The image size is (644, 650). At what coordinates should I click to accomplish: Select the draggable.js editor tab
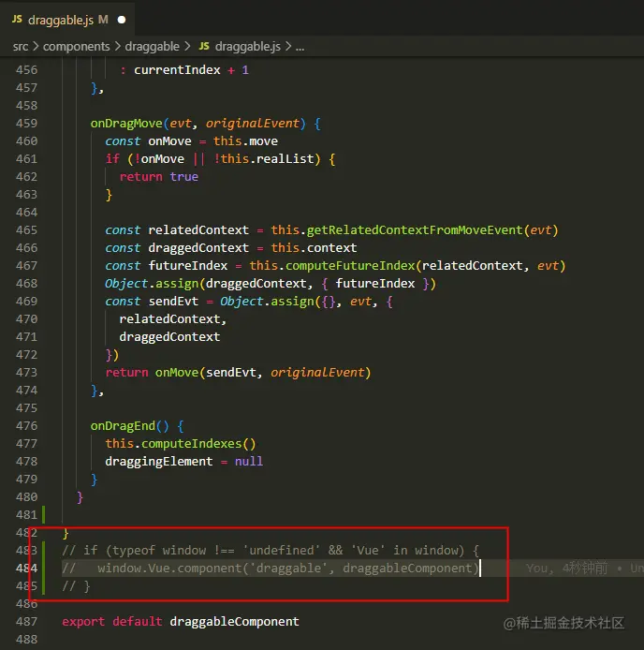tap(67, 20)
